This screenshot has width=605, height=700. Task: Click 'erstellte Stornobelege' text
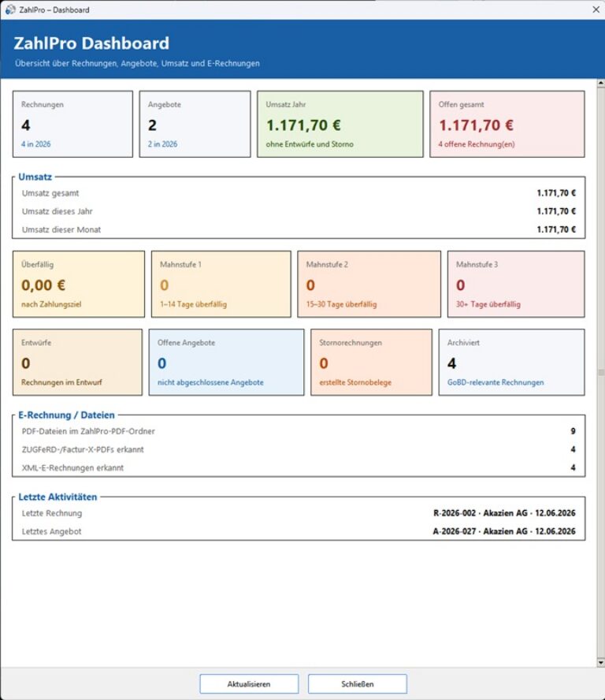coord(355,382)
